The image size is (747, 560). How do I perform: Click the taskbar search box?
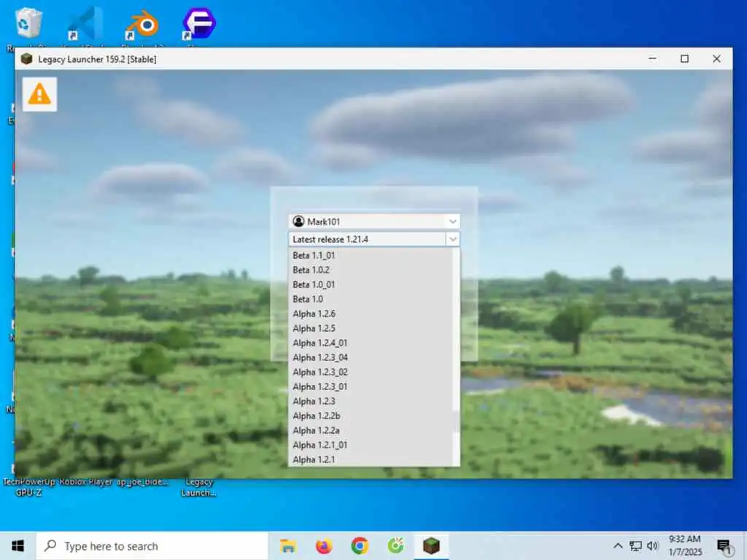(x=152, y=545)
